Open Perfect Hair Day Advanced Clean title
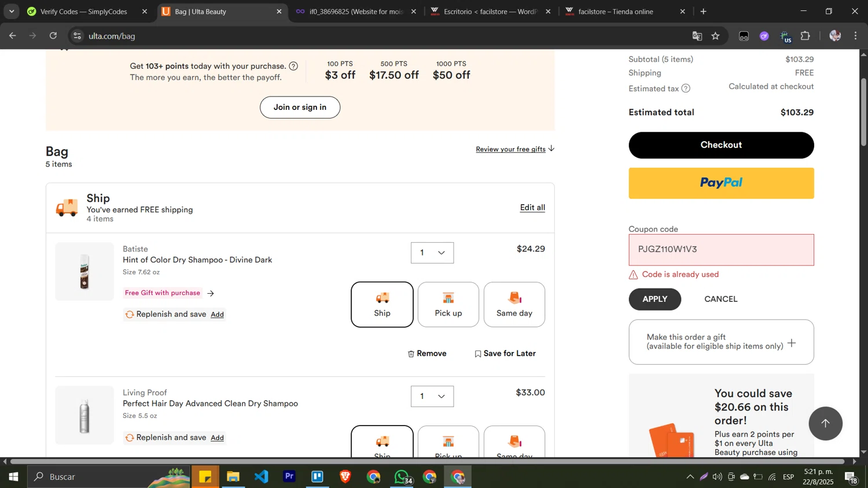The width and height of the screenshot is (868, 488). [x=210, y=404]
